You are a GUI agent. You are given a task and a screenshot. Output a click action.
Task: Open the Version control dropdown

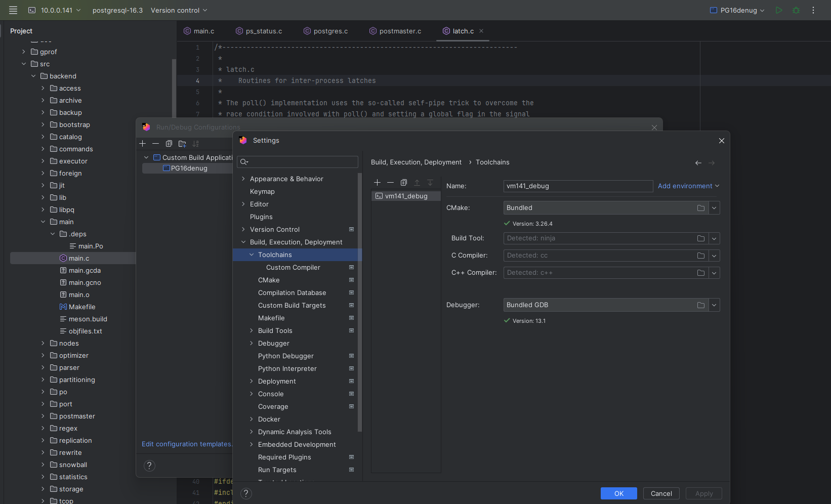coord(179,10)
